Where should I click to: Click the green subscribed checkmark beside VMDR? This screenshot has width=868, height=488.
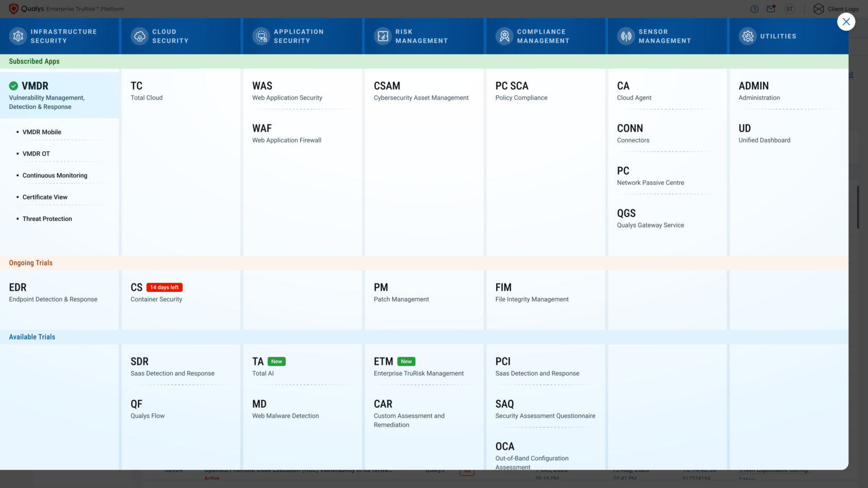tap(12, 86)
